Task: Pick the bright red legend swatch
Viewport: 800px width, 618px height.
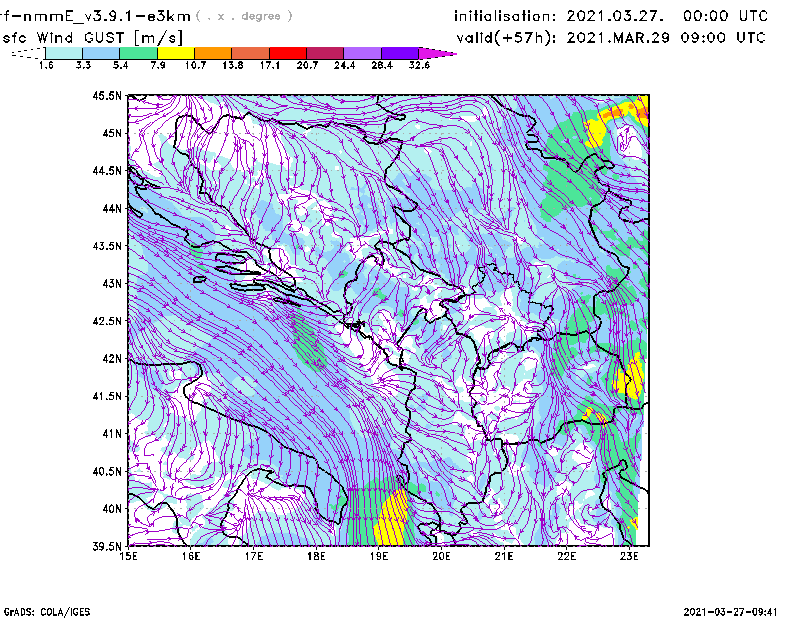Action: pos(288,53)
